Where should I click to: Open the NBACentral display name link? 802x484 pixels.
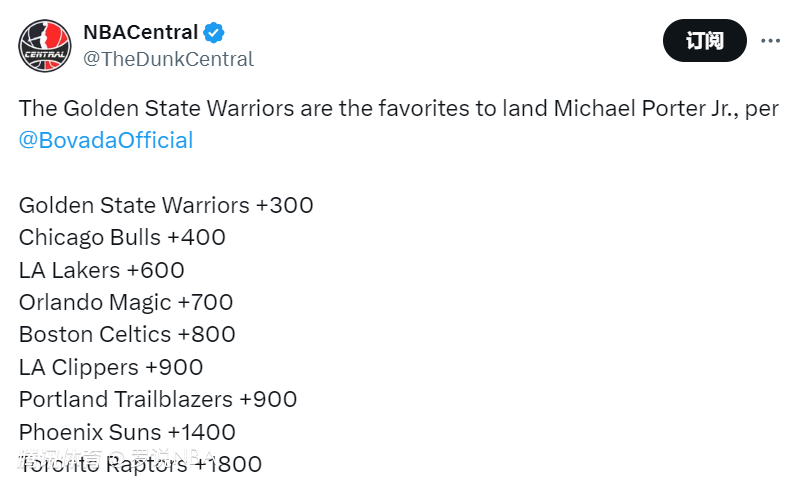coord(140,33)
